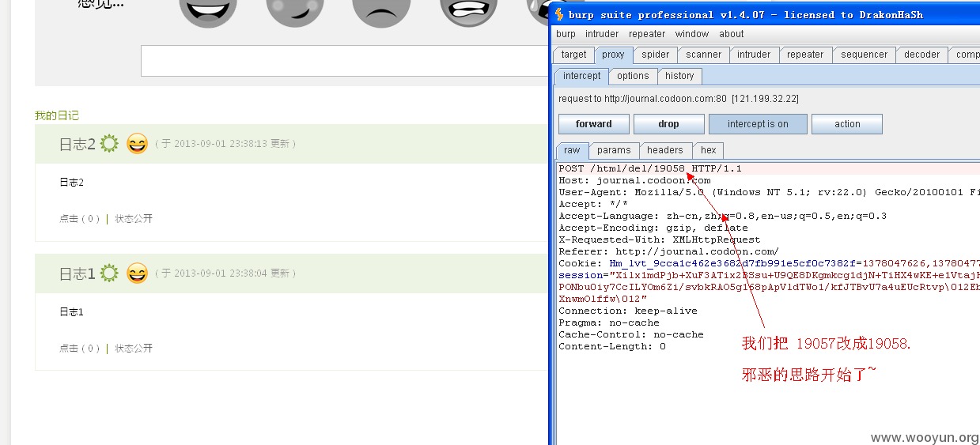Click the Pragma: no-cache line
980x445 pixels.
(x=609, y=322)
